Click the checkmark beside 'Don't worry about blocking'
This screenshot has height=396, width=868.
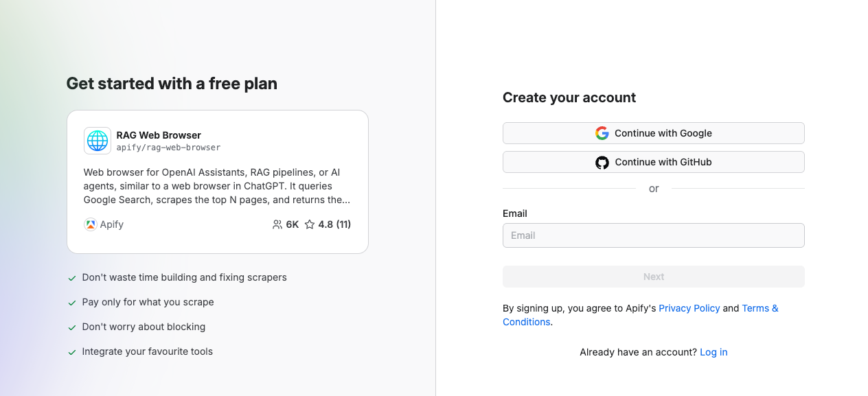click(71, 327)
